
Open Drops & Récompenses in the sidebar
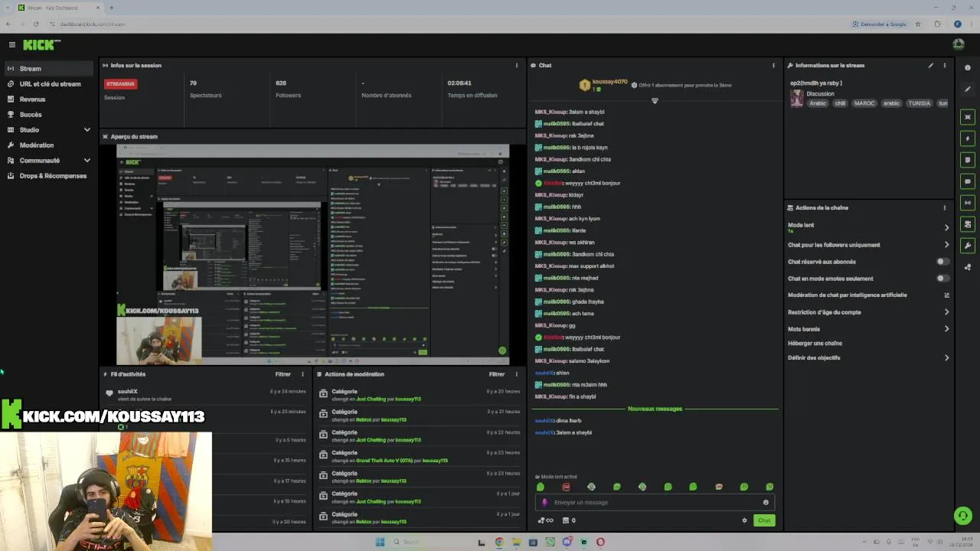[x=49, y=176]
